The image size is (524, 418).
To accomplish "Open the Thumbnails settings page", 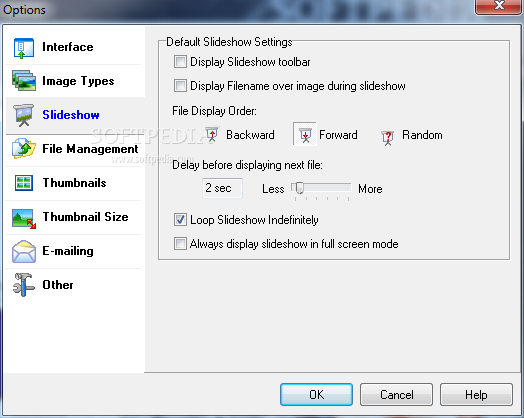I will pos(75,183).
